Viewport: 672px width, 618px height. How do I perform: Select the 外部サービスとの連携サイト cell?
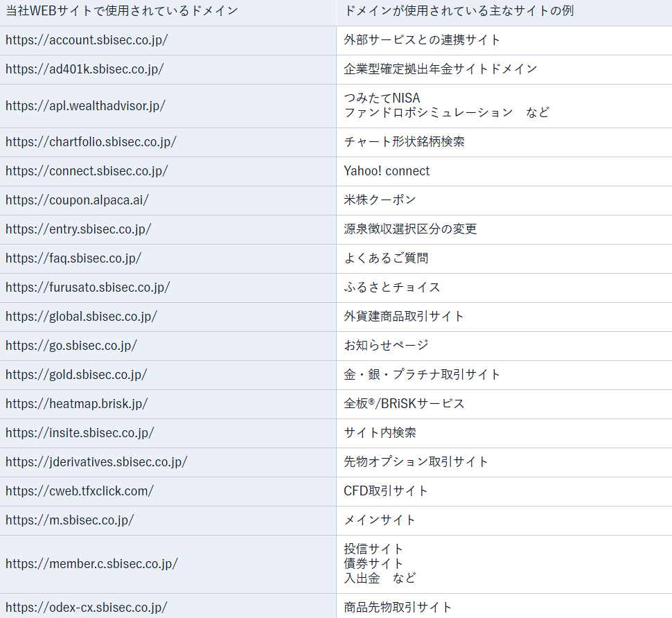[x=504, y=40]
